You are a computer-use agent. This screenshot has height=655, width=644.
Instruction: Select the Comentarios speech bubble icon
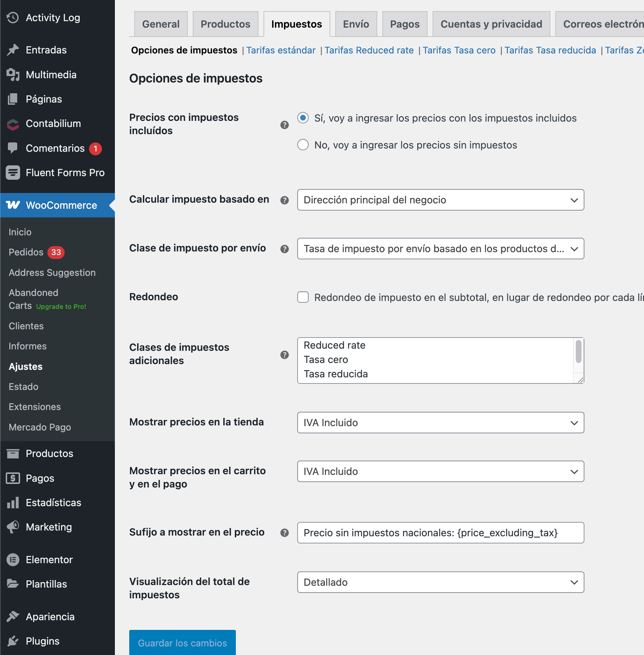[x=13, y=148]
